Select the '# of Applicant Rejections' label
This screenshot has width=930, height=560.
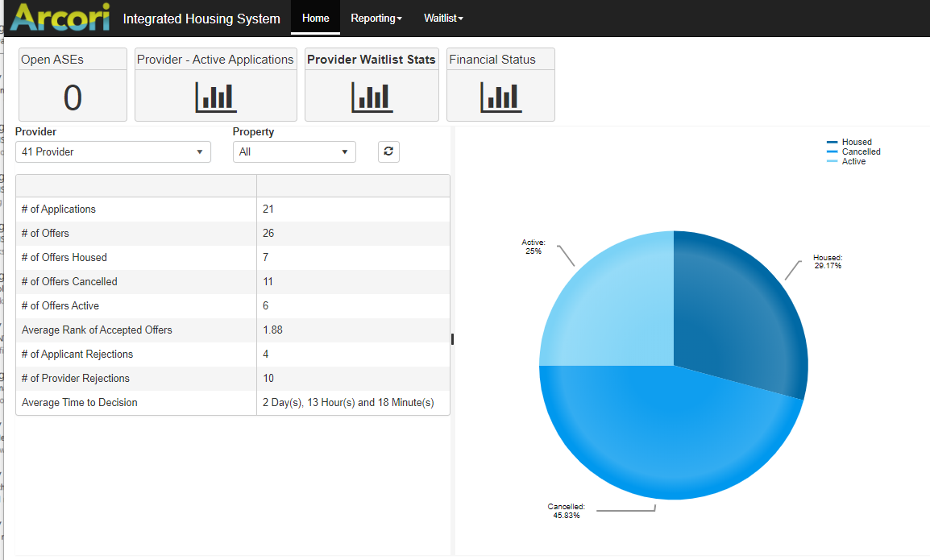[77, 355]
